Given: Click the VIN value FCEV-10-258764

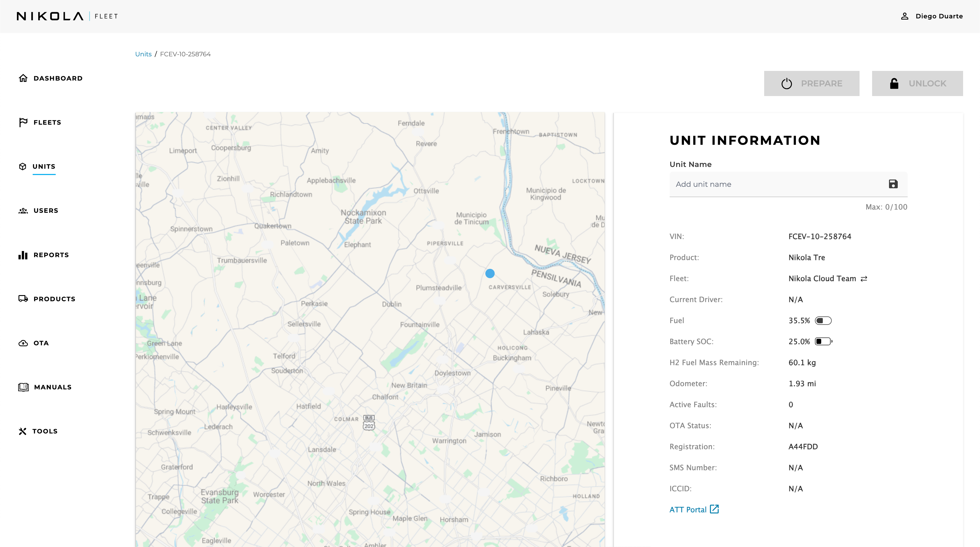Looking at the screenshot, I should tap(820, 236).
